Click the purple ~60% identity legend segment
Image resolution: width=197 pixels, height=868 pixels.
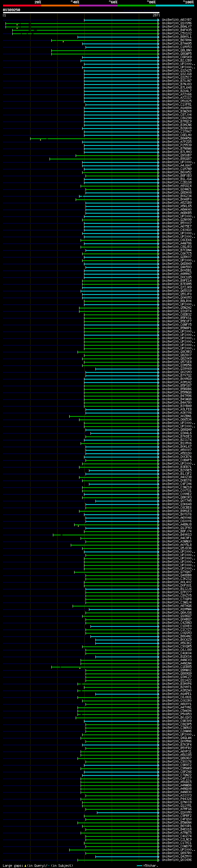click(x=98, y=6)
